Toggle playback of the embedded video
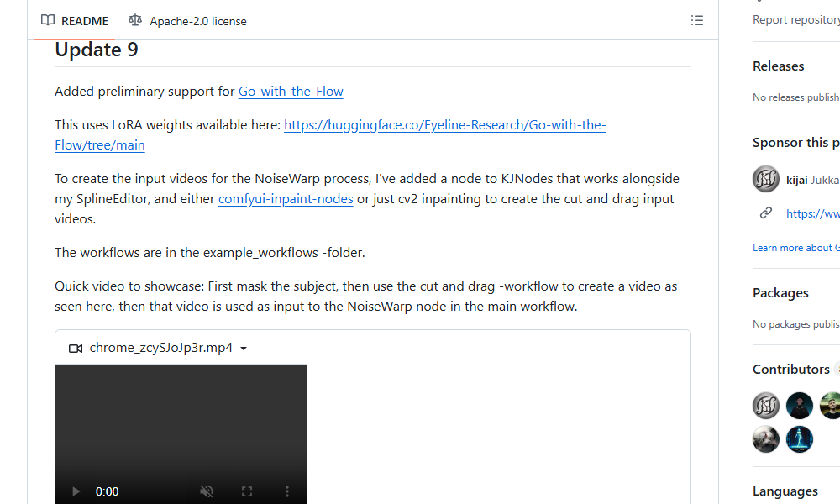Image resolution: width=840 pixels, height=504 pixels. 76,491
